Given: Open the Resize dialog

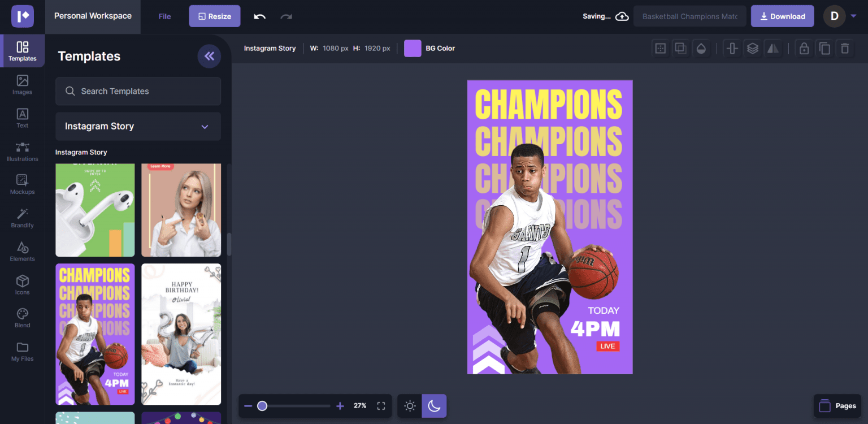Looking at the screenshot, I should click(214, 16).
